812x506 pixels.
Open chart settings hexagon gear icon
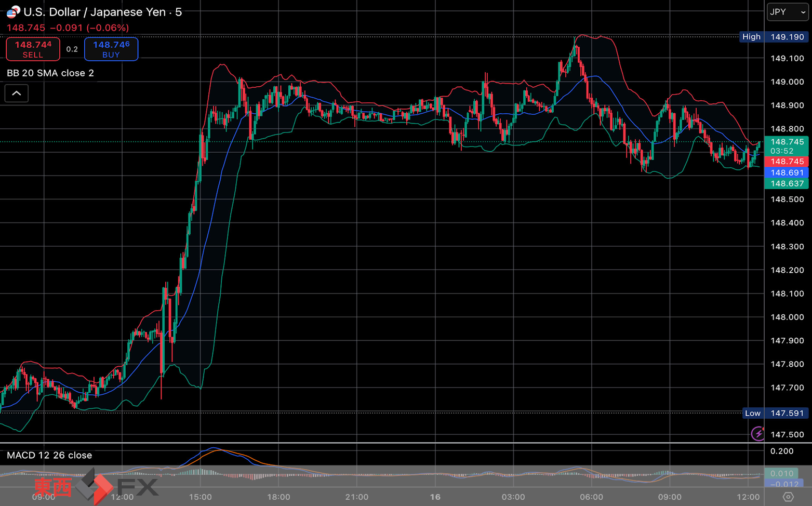[788, 497]
